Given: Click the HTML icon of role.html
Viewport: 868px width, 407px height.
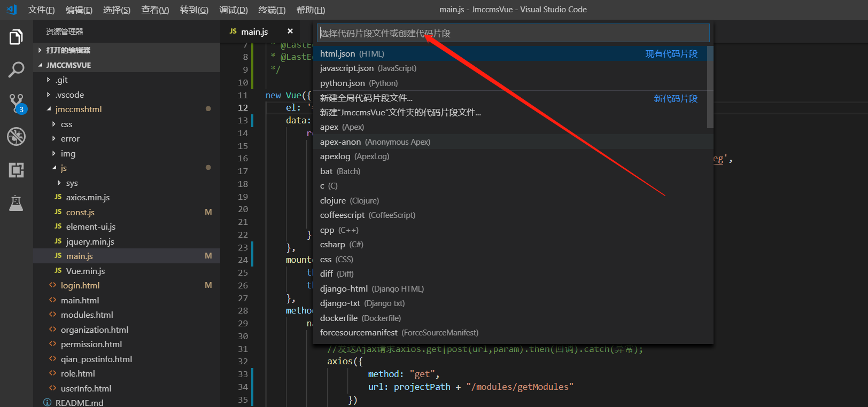Looking at the screenshot, I should (x=52, y=373).
